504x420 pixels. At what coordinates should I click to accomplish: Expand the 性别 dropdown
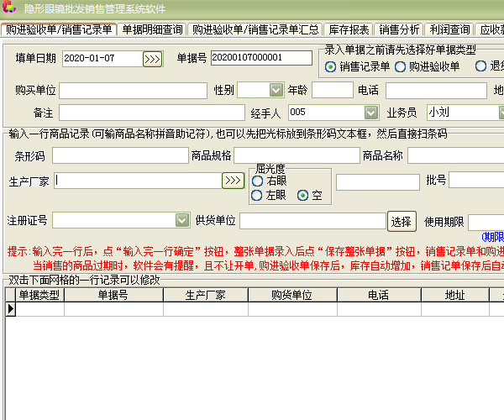click(x=276, y=90)
